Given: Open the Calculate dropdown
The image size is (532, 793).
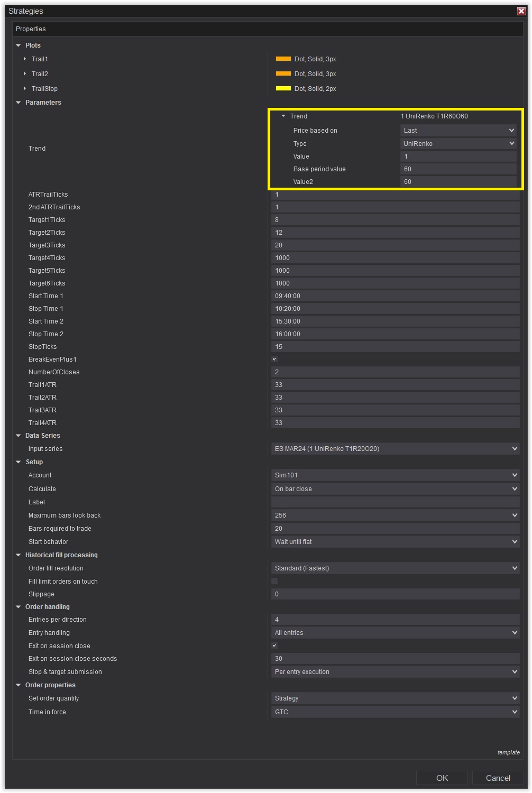Looking at the screenshot, I should click(395, 489).
